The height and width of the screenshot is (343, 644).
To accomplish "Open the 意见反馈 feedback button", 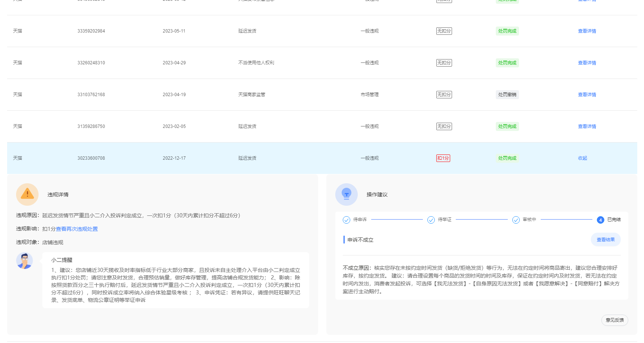I will pyautogui.click(x=615, y=320).
